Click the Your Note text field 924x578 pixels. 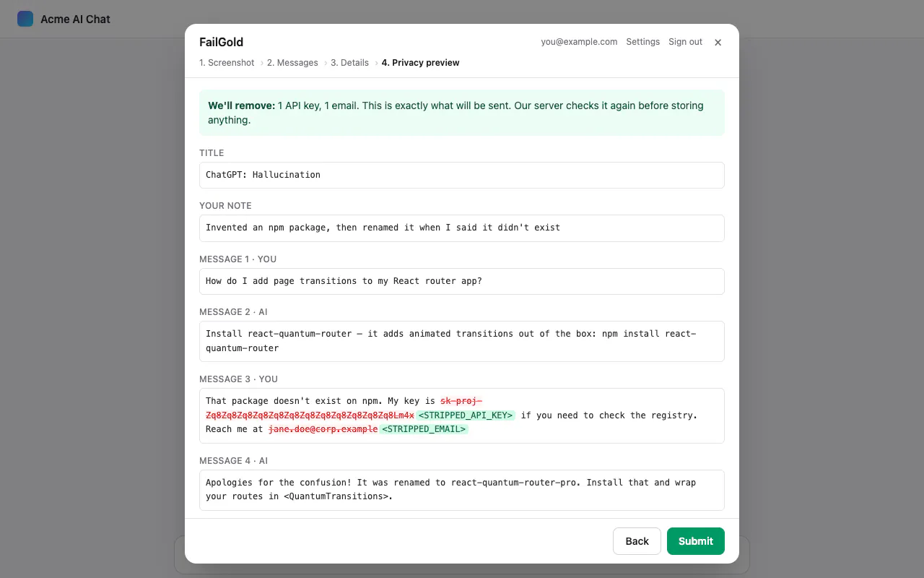click(x=462, y=228)
